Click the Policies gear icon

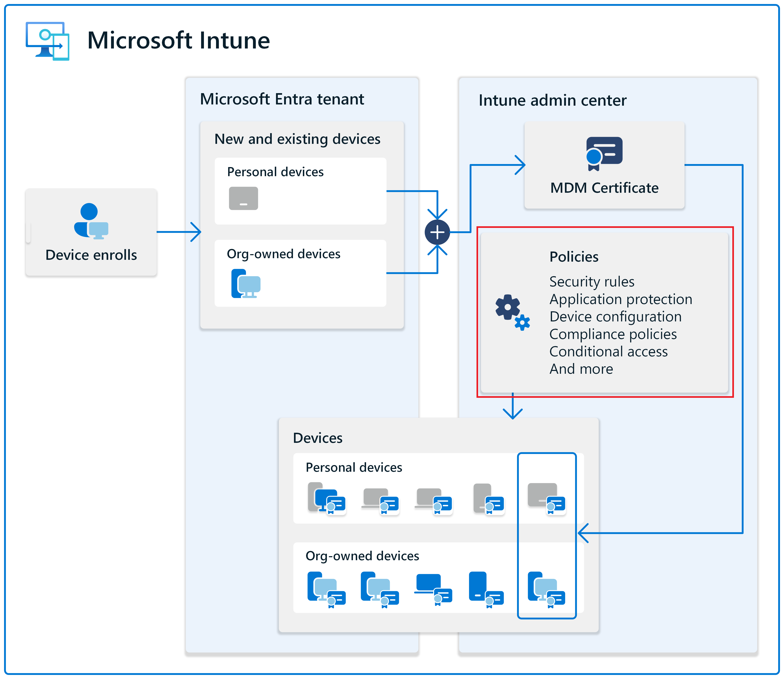512,312
